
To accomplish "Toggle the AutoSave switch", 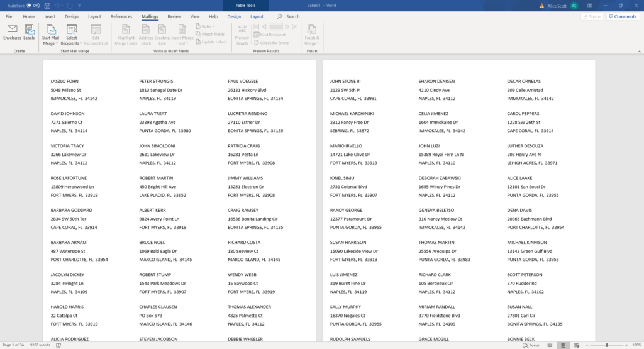I will pos(33,5).
